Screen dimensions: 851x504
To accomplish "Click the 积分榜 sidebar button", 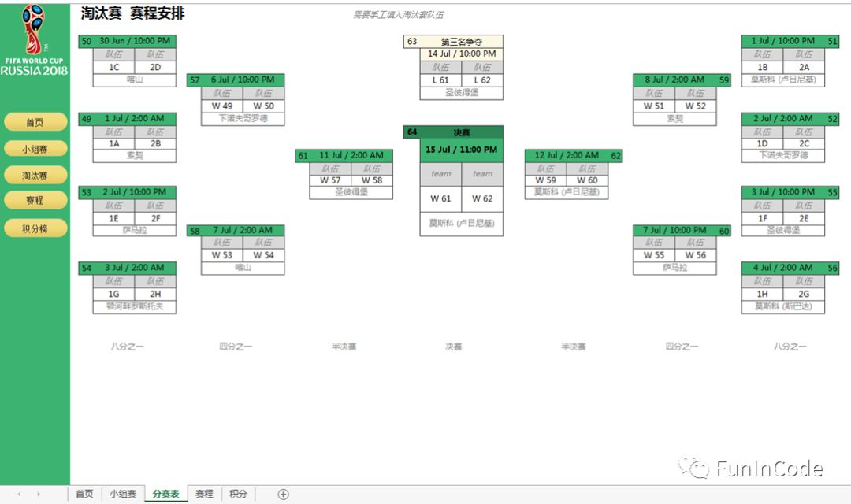I will (35, 228).
